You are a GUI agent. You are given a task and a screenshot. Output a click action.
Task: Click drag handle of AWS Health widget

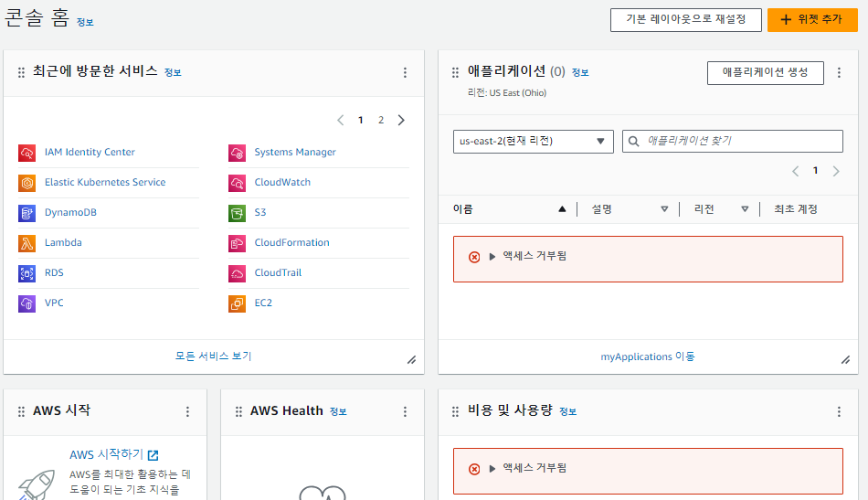point(238,411)
